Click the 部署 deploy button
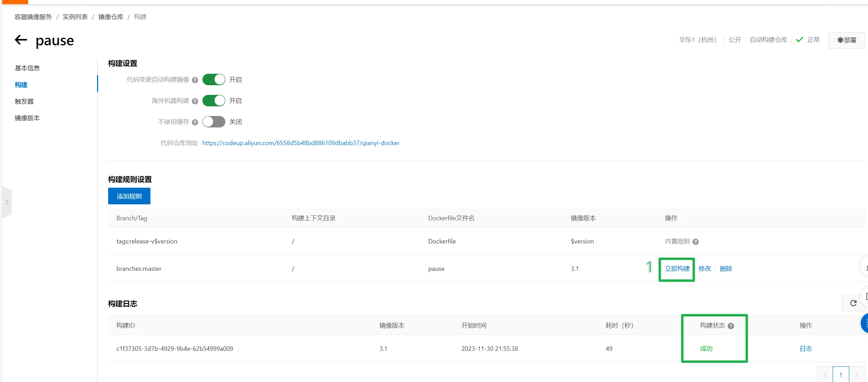 [847, 40]
